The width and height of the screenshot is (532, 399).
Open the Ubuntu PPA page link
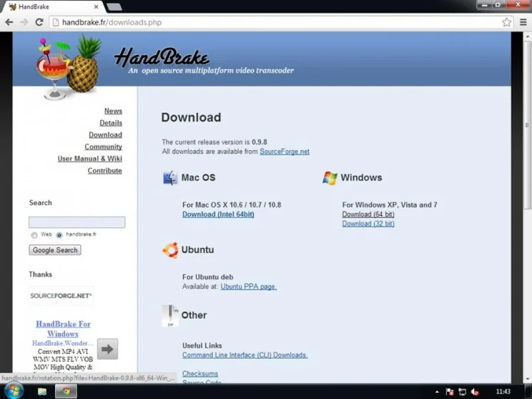click(x=248, y=287)
